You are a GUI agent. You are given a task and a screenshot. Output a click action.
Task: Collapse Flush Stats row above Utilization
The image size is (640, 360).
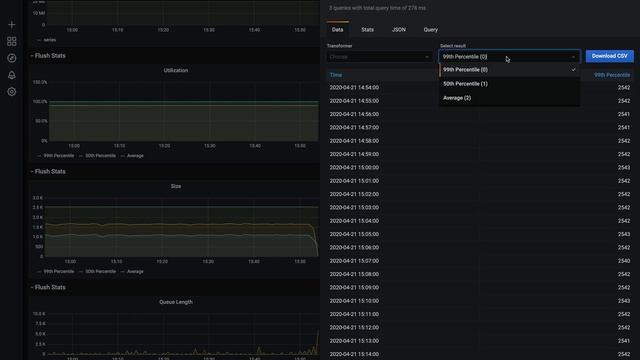click(x=48, y=56)
